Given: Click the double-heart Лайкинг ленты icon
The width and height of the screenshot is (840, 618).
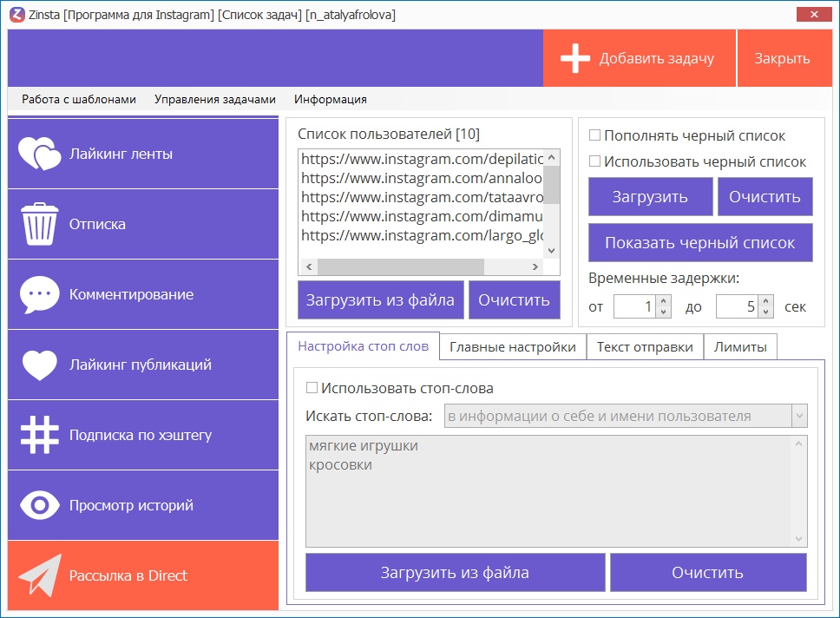Looking at the screenshot, I should tap(40, 154).
